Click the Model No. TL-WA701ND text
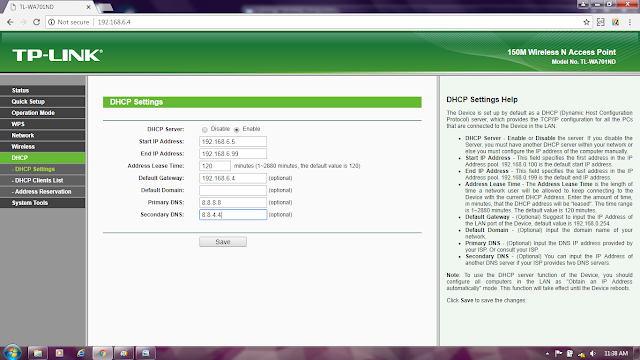640x360 pixels. pyautogui.click(x=583, y=62)
